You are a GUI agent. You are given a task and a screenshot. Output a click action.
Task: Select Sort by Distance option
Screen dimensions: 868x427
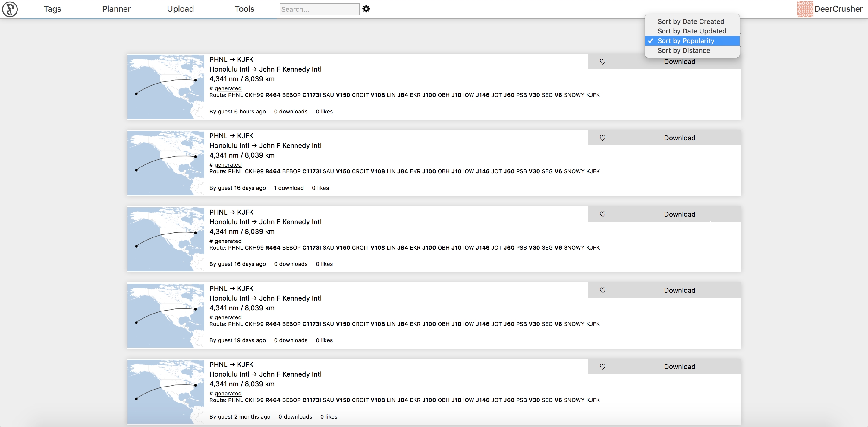(683, 51)
